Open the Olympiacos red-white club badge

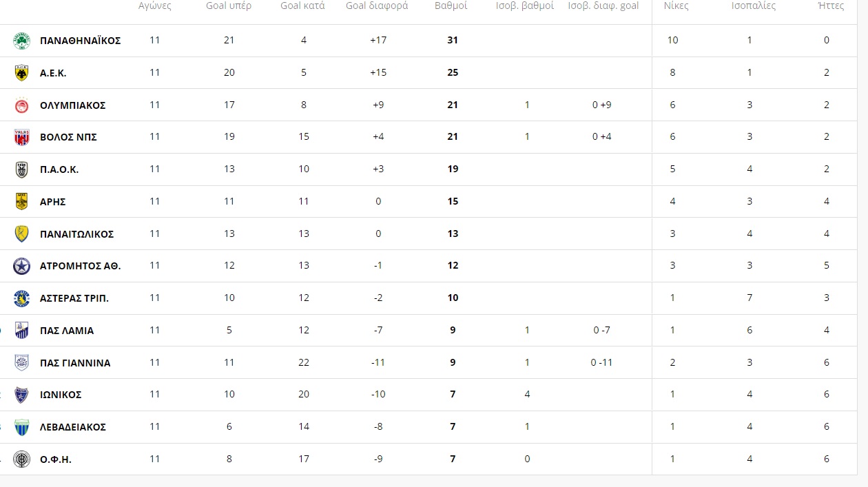coord(22,105)
